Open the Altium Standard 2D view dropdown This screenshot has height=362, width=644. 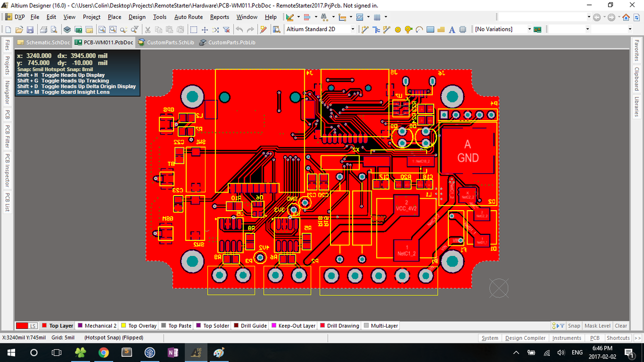point(352,29)
